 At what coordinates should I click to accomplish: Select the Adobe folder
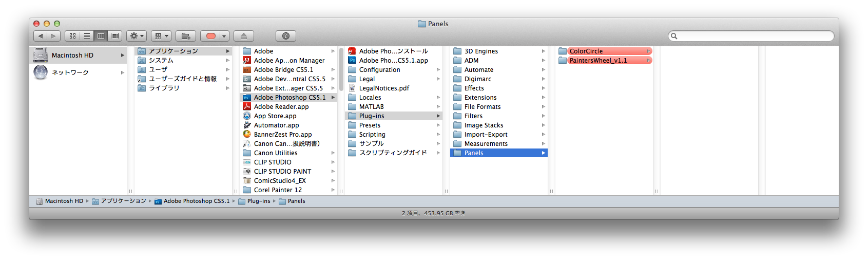(x=288, y=51)
